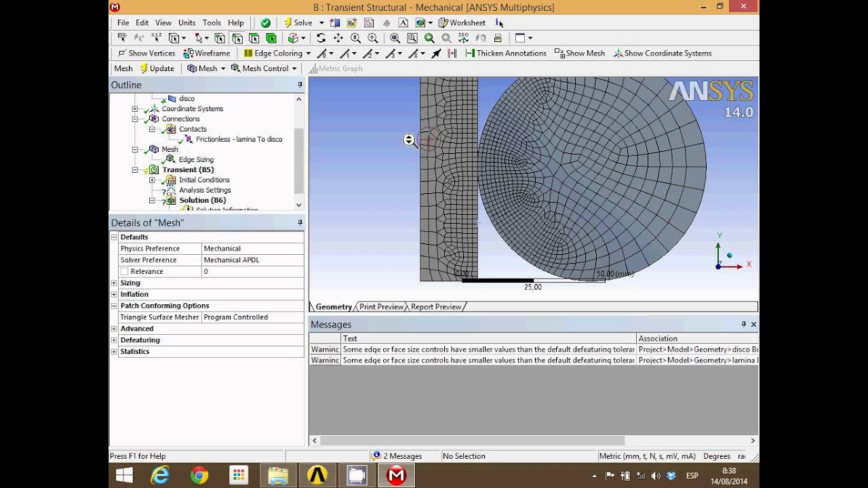Select the face selection filter
This screenshot has height=488, width=868.
pyautogui.click(x=254, y=38)
